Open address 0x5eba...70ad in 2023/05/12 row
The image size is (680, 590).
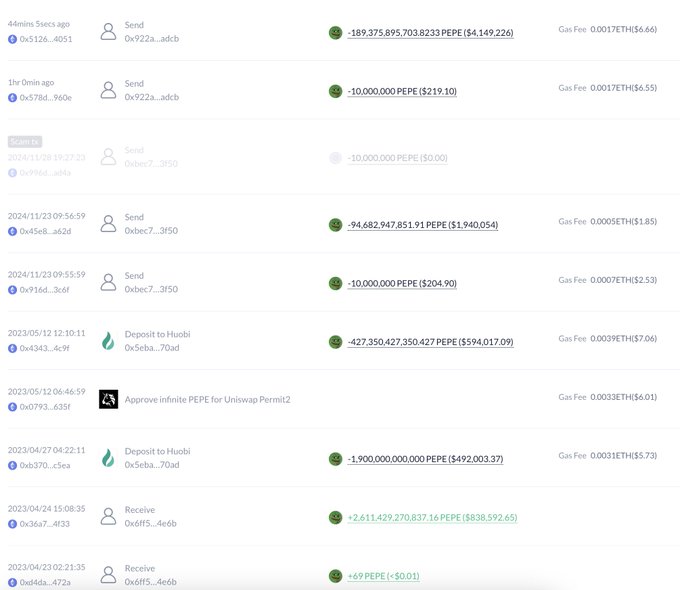tap(152, 348)
